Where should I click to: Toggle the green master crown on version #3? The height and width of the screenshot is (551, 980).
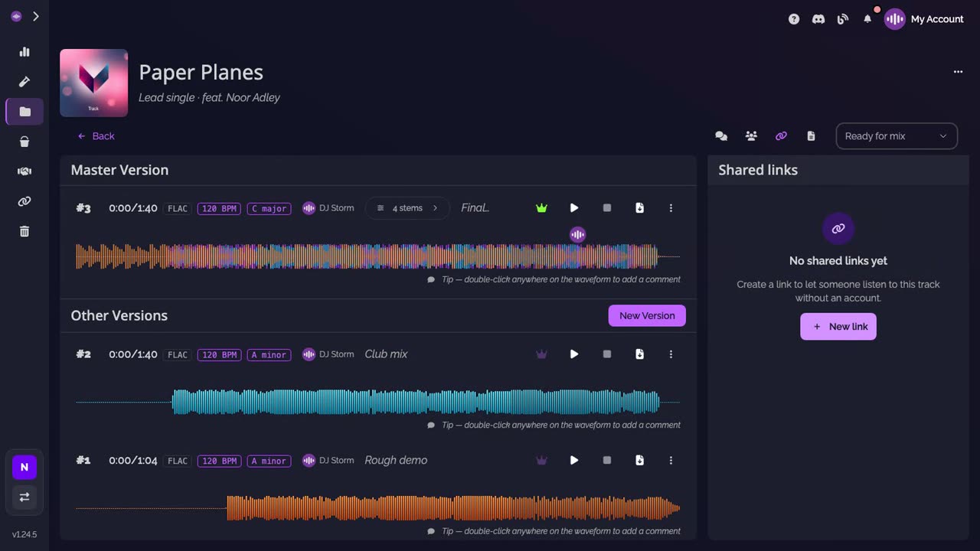pos(542,208)
